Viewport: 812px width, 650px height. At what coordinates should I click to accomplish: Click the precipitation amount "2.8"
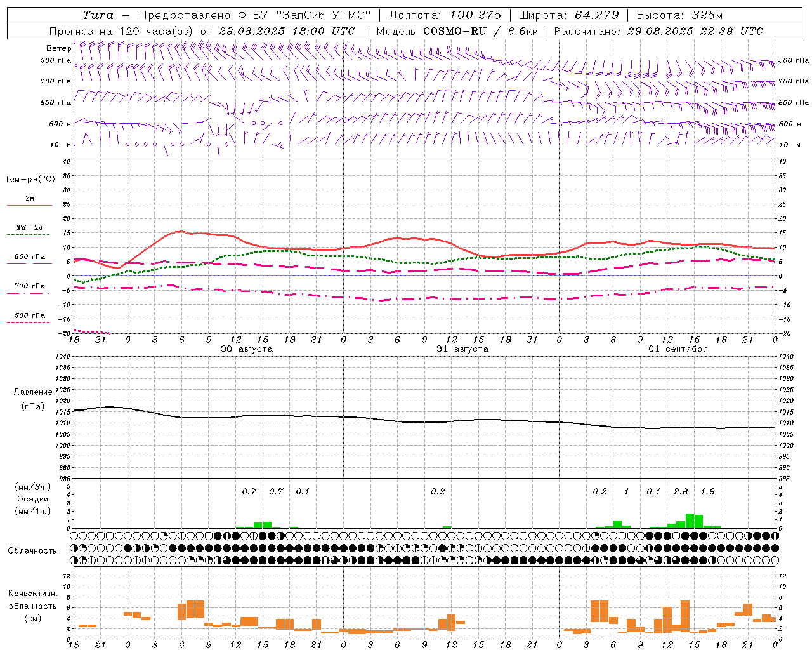point(681,492)
